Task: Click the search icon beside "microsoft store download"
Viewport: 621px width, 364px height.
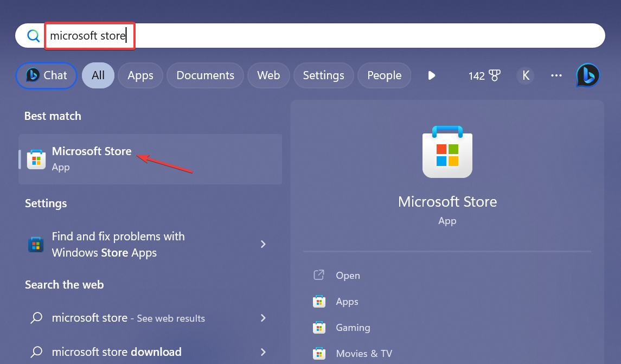Action: coord(36,352)
